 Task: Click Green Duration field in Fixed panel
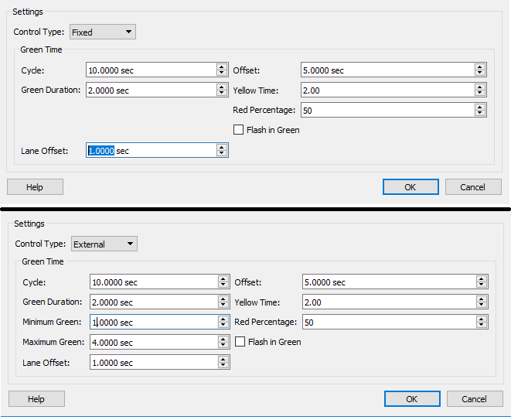click(151, 90)
